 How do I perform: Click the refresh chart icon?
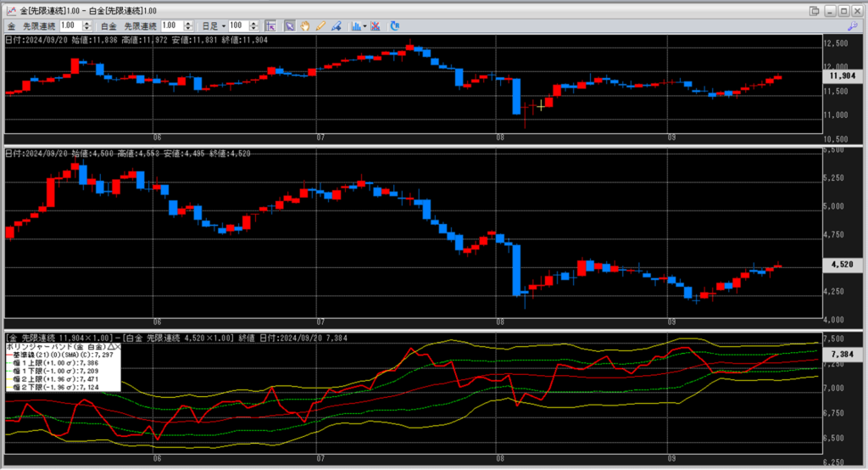(x=394, y=26)
